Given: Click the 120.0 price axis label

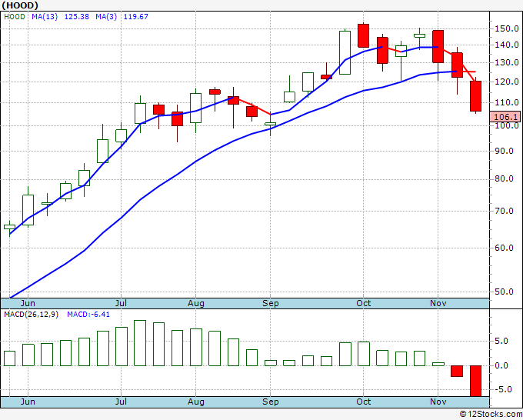Looking at the screenshot, I should coord(506,82).
